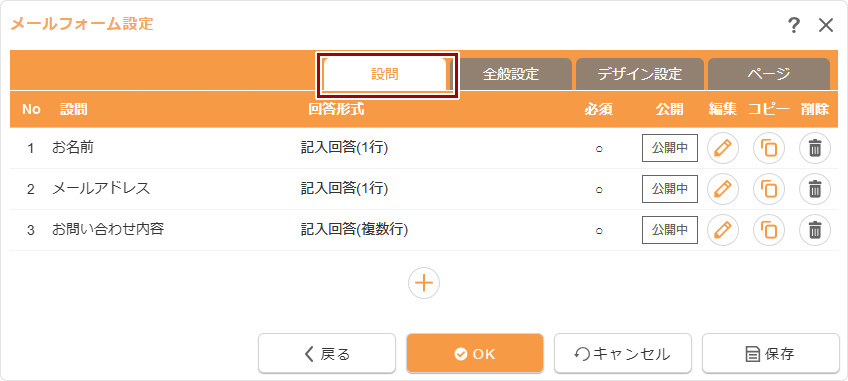The height and width of the screenshot is (381, 848).
Task: Edit the お名前 question with pencil icon
Action: click(x=723, y=148)
